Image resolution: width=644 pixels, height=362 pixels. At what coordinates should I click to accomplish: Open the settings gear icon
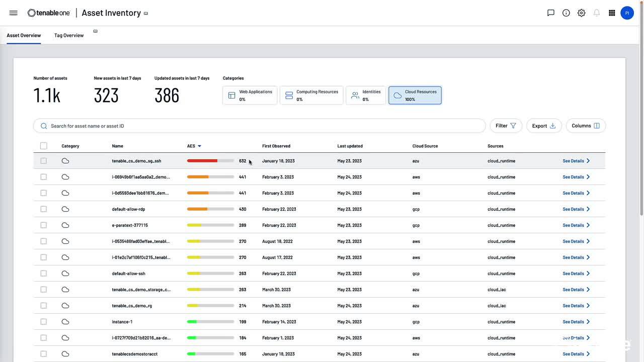click(x=581, y=13)
